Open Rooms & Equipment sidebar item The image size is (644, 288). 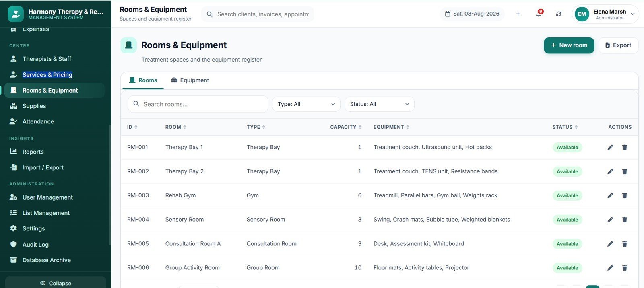click(54, 91)
